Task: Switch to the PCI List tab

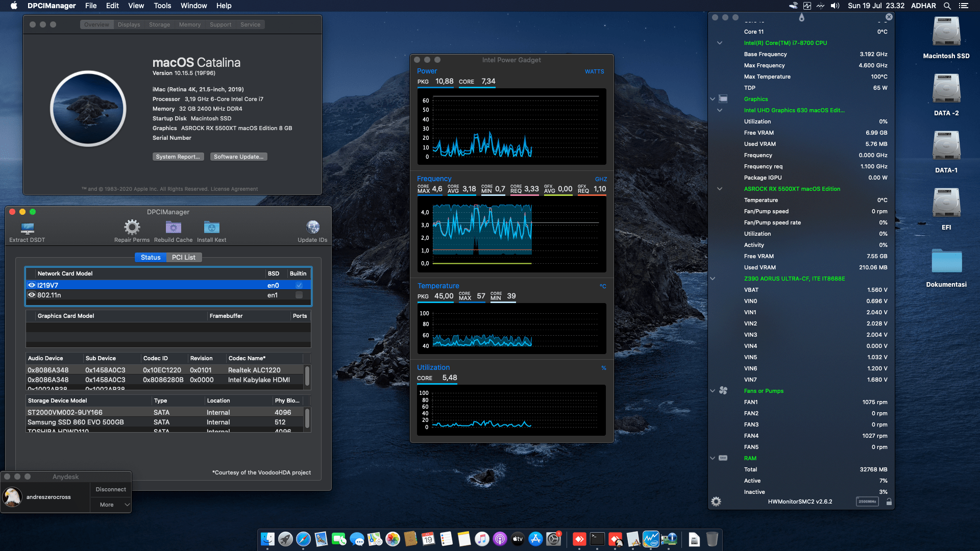Action: 184,257
